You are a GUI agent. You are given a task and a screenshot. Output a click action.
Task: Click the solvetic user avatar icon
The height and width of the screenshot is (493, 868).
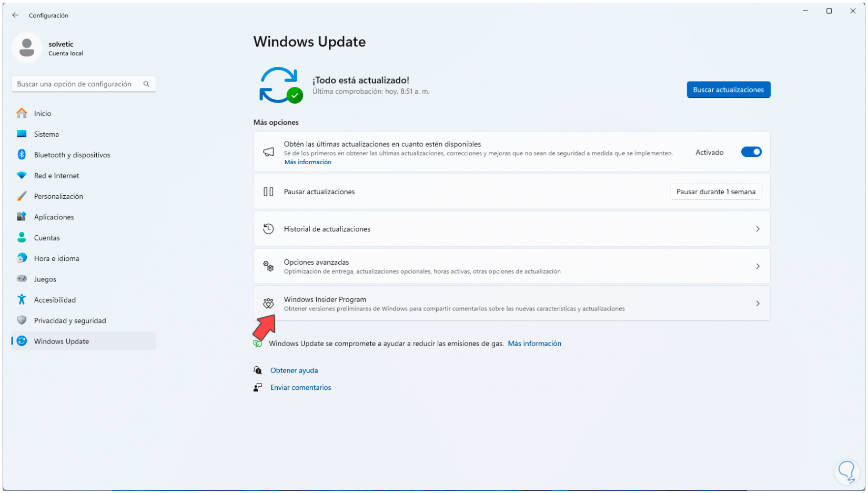tap(27, 48)
